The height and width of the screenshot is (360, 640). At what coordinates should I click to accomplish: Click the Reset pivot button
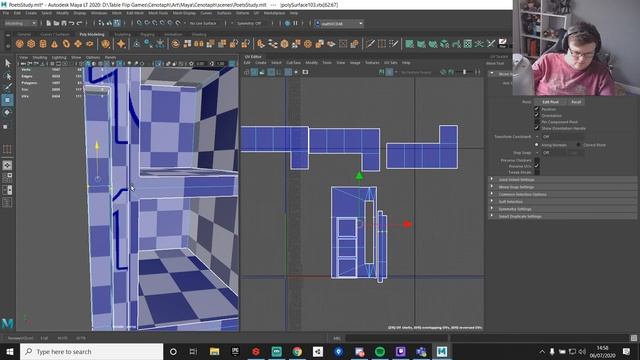[576, 102]
